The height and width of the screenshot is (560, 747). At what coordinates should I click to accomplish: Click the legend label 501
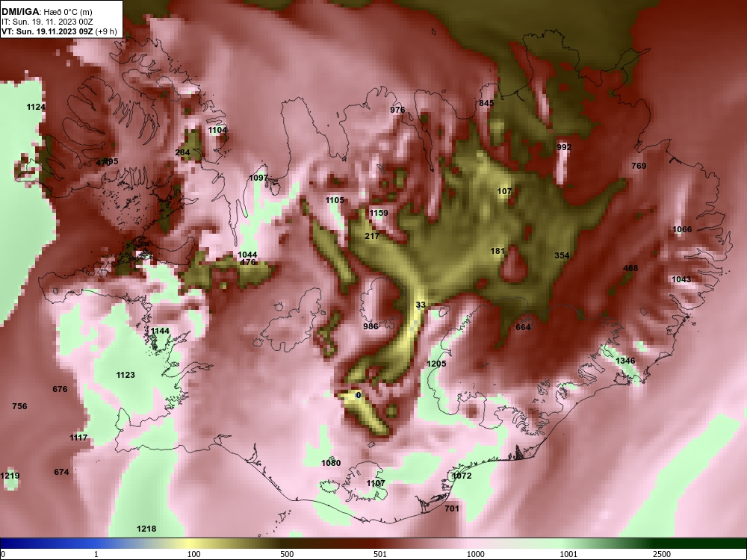pos(379,554)
